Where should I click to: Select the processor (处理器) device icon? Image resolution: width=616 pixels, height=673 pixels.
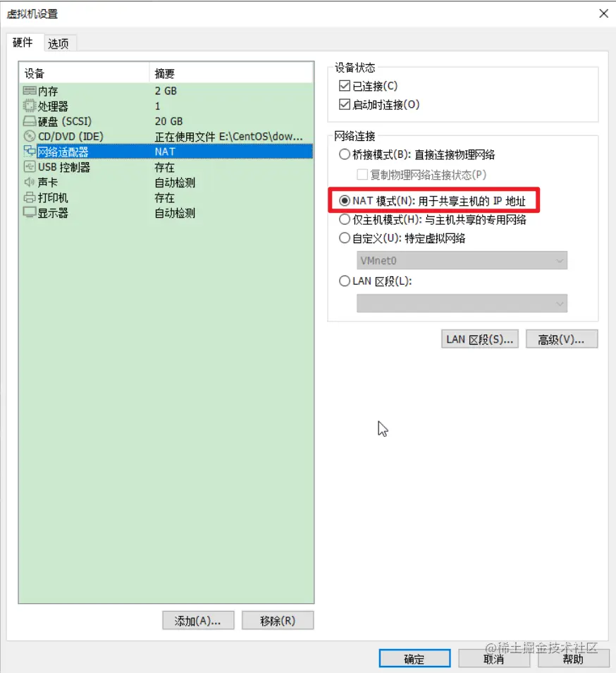[29, 106]
